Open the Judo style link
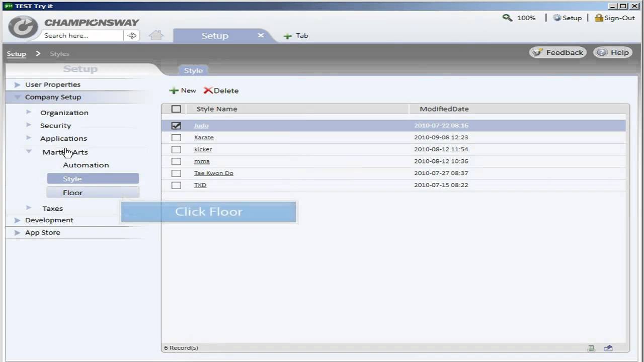This screenshot has width=644, height=362. pyautogui.click(x=201, y=126)
